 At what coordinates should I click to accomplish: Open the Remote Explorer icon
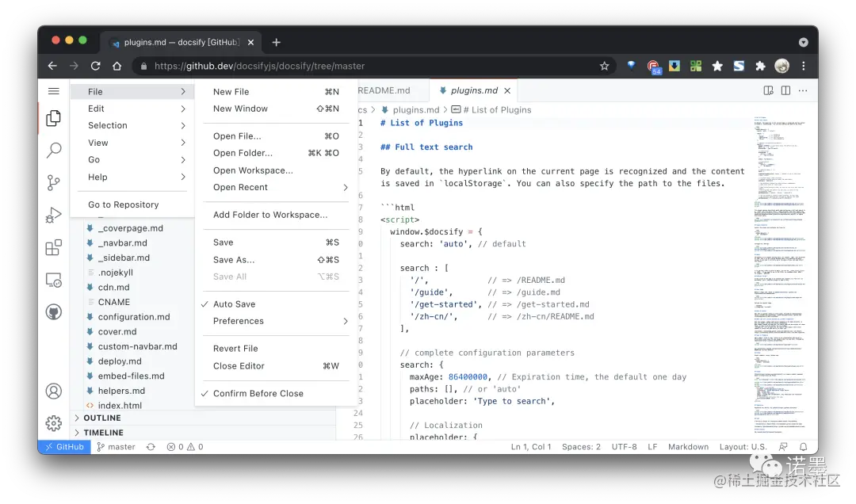[x=54, y=280]
